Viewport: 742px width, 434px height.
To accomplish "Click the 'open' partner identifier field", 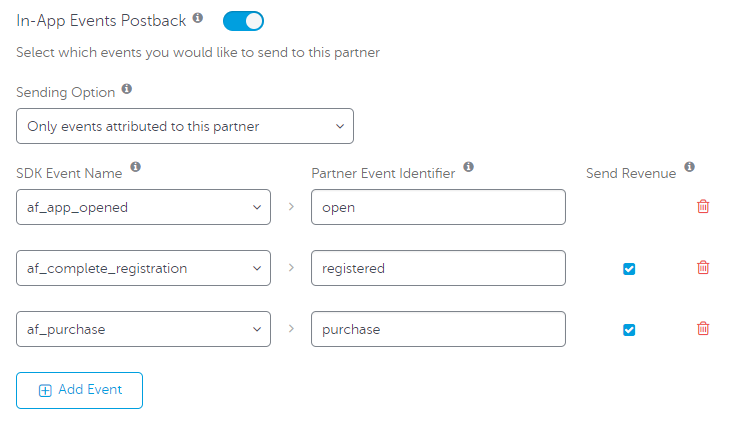I will 438,207.
